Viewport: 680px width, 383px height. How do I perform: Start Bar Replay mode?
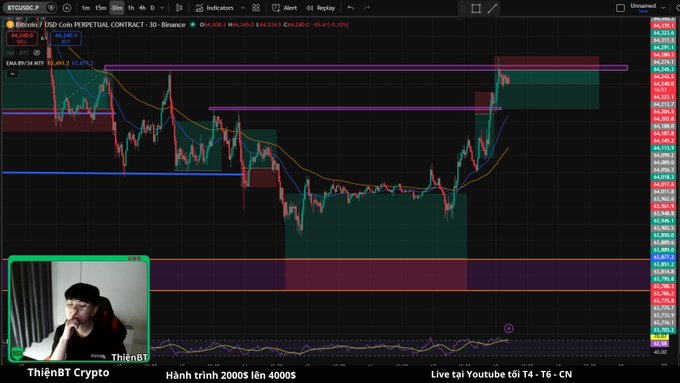[320, 8]
